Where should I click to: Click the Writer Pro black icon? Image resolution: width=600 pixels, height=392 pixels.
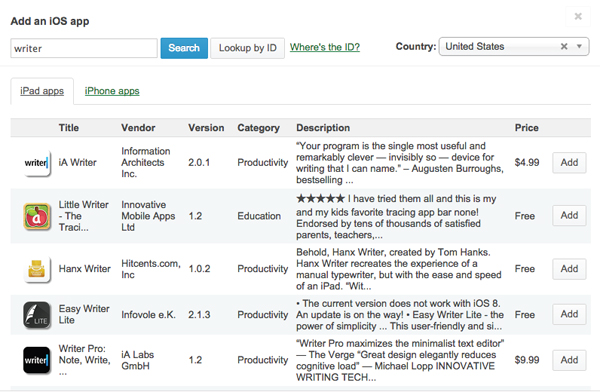[37, 360]
